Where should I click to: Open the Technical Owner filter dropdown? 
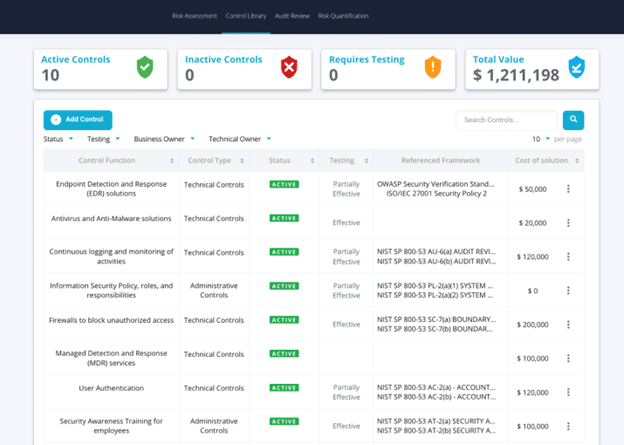[x=239, y=139]
